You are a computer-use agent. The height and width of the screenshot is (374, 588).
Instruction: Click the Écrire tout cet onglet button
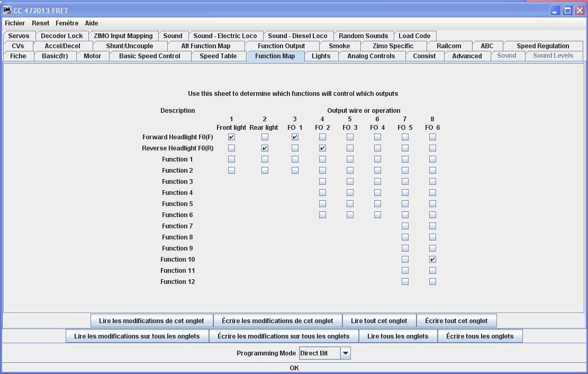[456, 320]
